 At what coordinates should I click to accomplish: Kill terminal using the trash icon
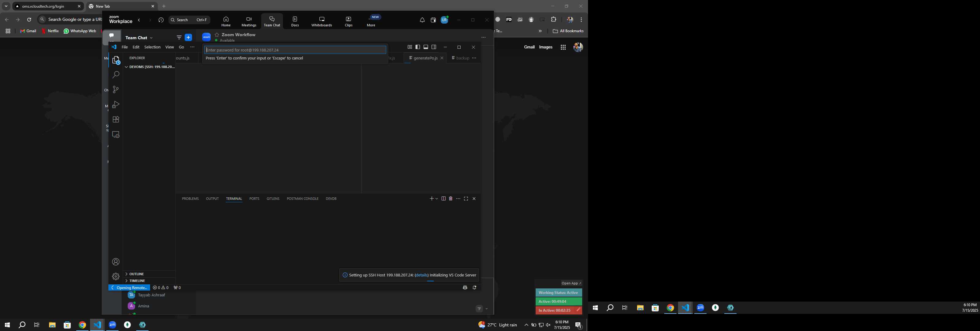point(451,199)
